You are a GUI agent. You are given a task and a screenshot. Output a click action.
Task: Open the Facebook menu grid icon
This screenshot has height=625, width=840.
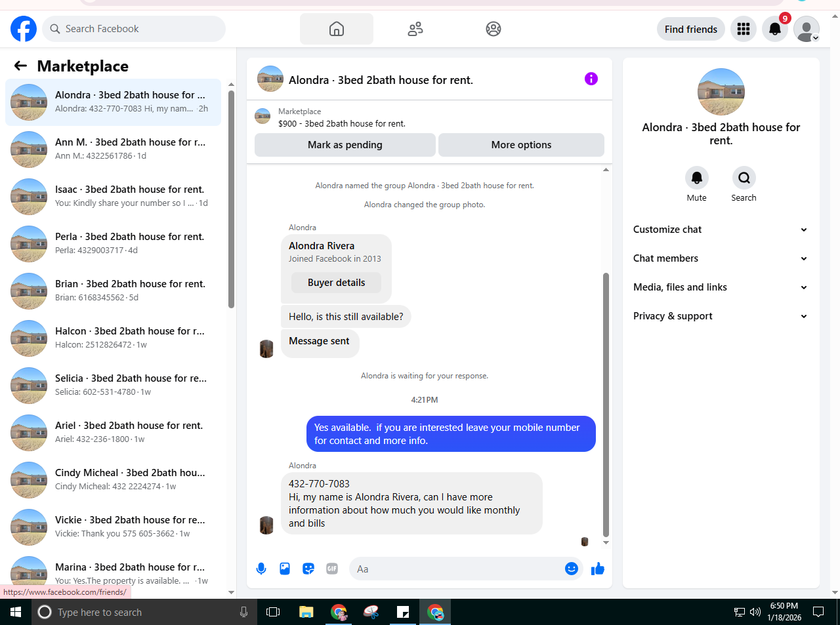click(744, 29)
